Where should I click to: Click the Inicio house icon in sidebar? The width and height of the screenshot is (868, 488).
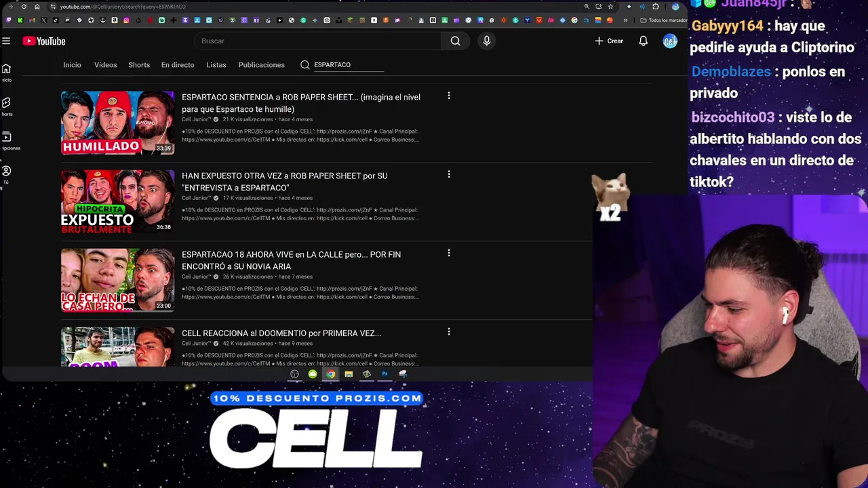(x=6, y=69)
